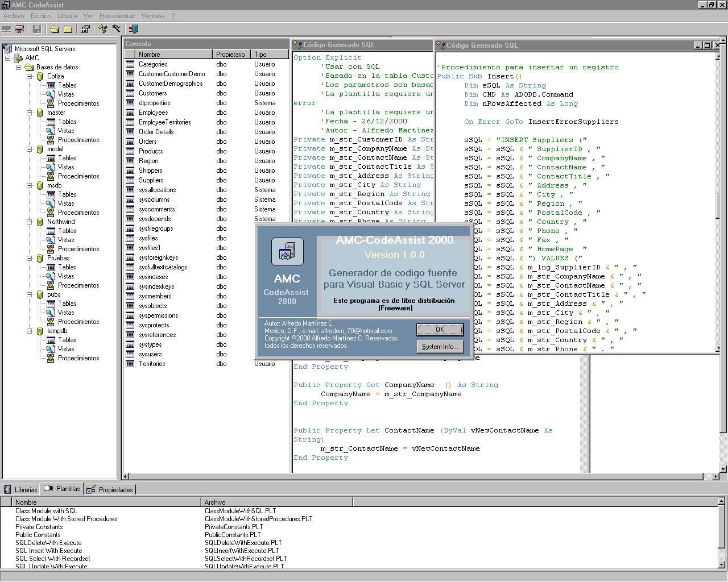Click the AMC CodeAssist logo in About dialog

[x=287, y=252]
